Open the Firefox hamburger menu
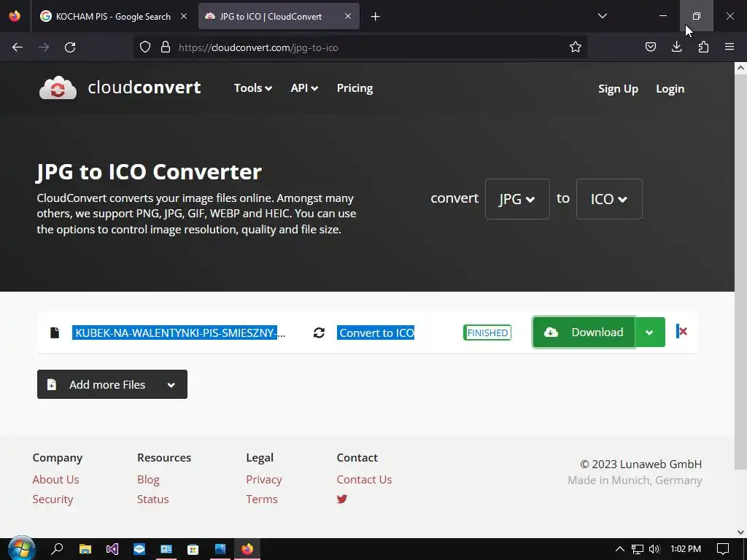 coord(729,47)
